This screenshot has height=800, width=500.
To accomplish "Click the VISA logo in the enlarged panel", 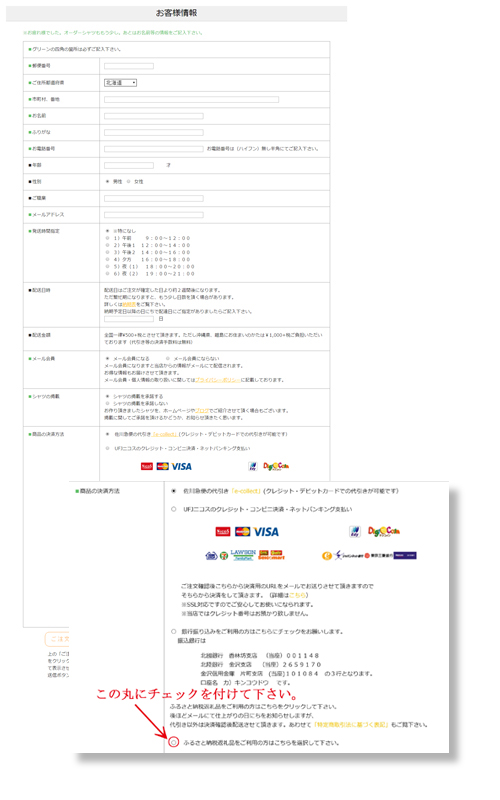I will [266, 532].
